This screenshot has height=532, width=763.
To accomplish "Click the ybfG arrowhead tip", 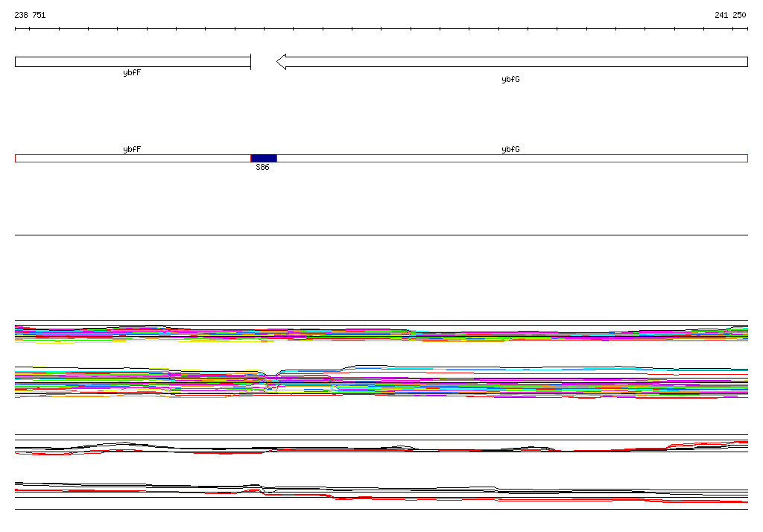I will click(278, 62).
